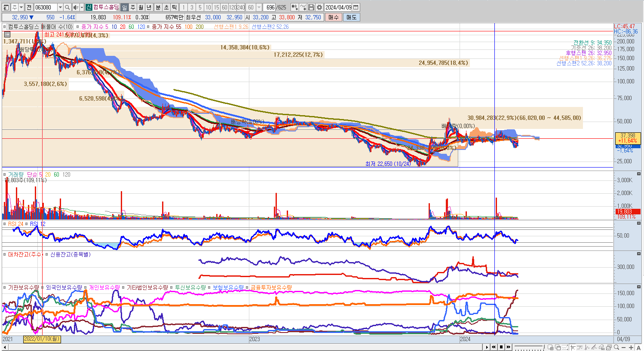Image resolution: width=644 pixels, height=351 pixels.
Task: Click the plus zoom-in icon at bottom
Action: click(x=631, y=347)
